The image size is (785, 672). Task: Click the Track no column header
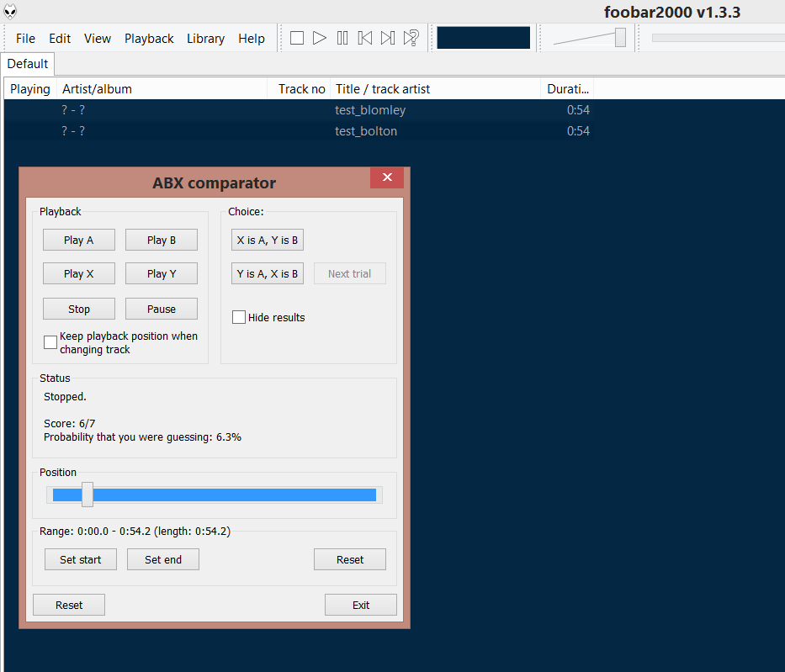pyautogui.click(x=299, y=89)
